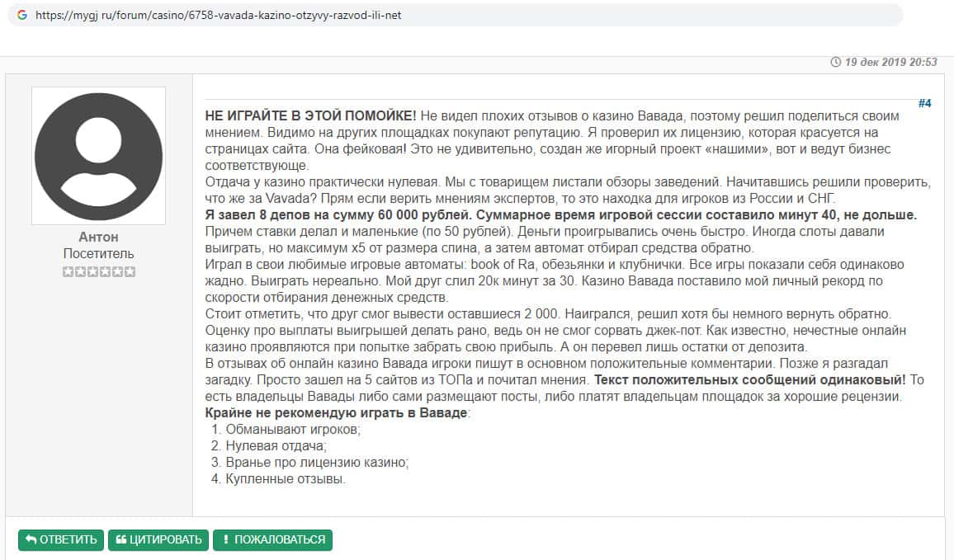Click the Посетитель user group label

pos(98,253)
